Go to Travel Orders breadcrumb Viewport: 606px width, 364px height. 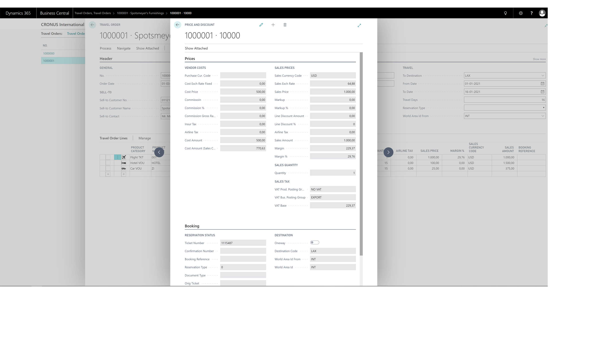[93, 13]
